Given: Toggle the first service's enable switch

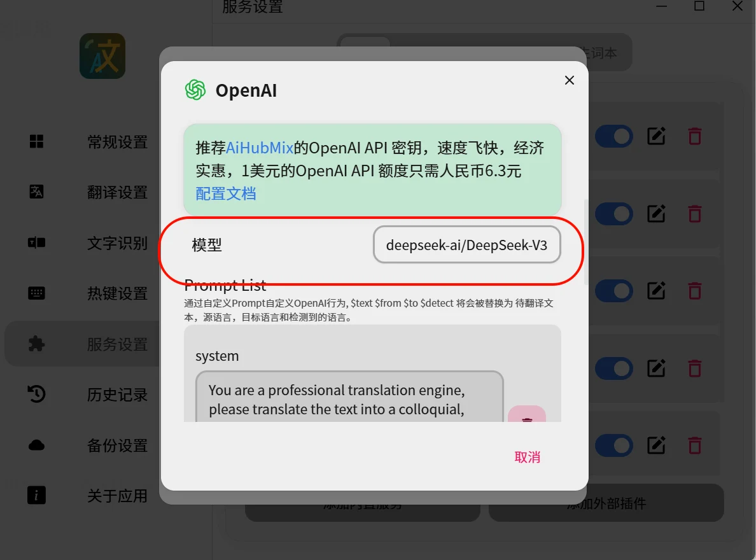Looking at the screenshot, I should point(613,137).
